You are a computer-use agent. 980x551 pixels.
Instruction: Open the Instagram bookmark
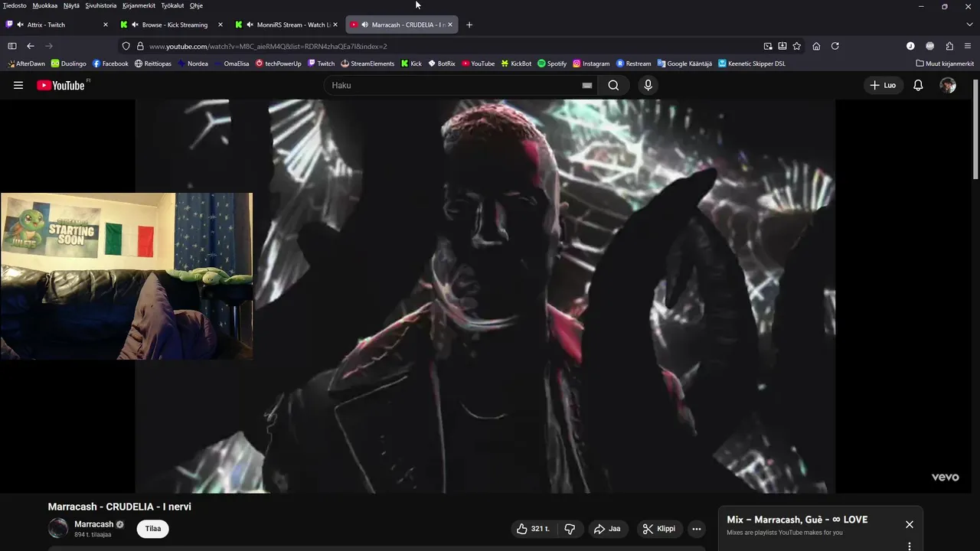click(x=591, y=64)
